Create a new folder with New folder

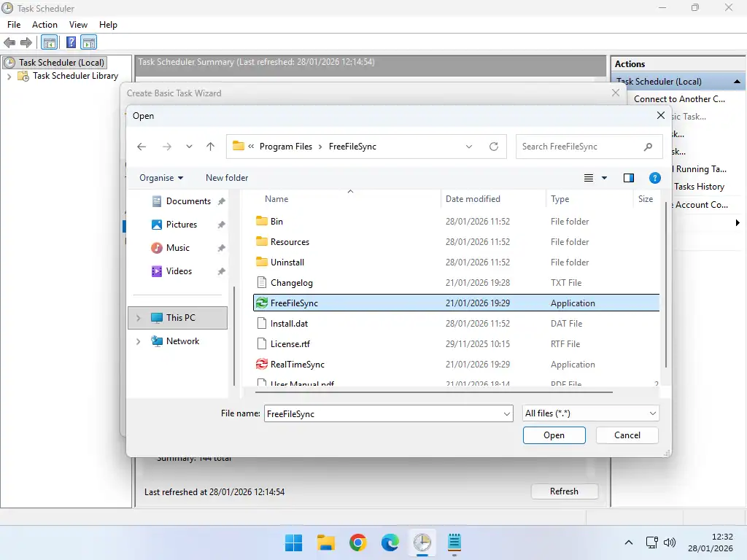(x=226, y=177)
